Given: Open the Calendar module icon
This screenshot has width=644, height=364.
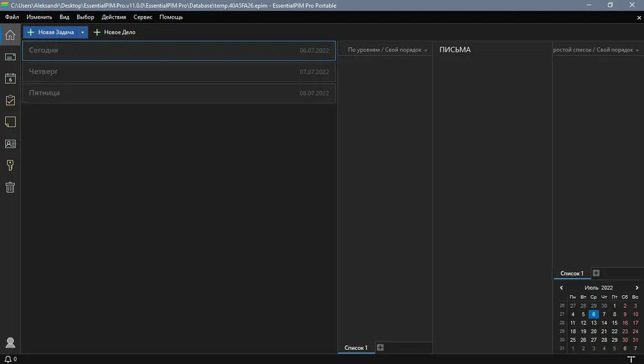Looking at the screenshot, I should [x=10, y=79].
